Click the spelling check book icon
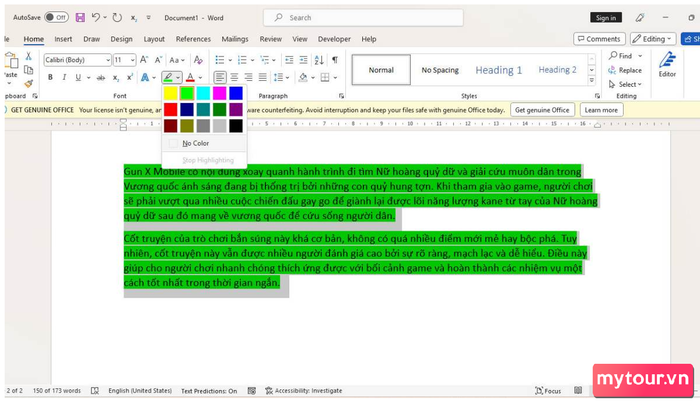Viewport: 700px width, 405px height. [x=95, y=391]
